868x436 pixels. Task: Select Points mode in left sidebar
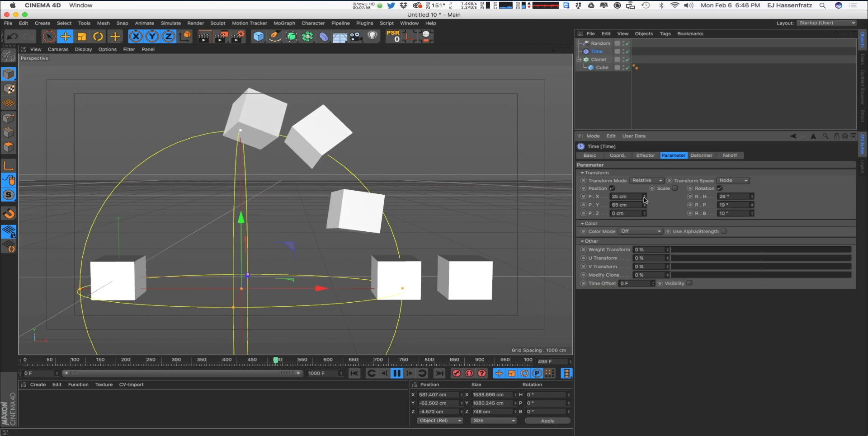(9, 118)
